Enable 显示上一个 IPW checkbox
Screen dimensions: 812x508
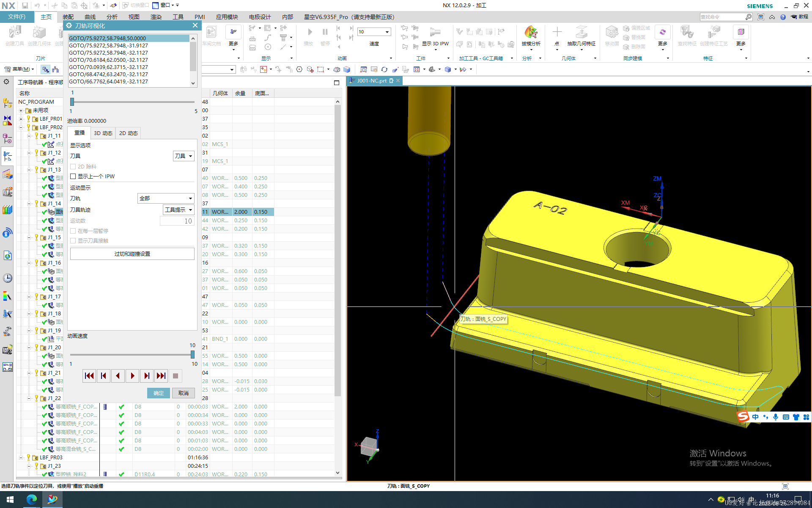coord(73,176)
